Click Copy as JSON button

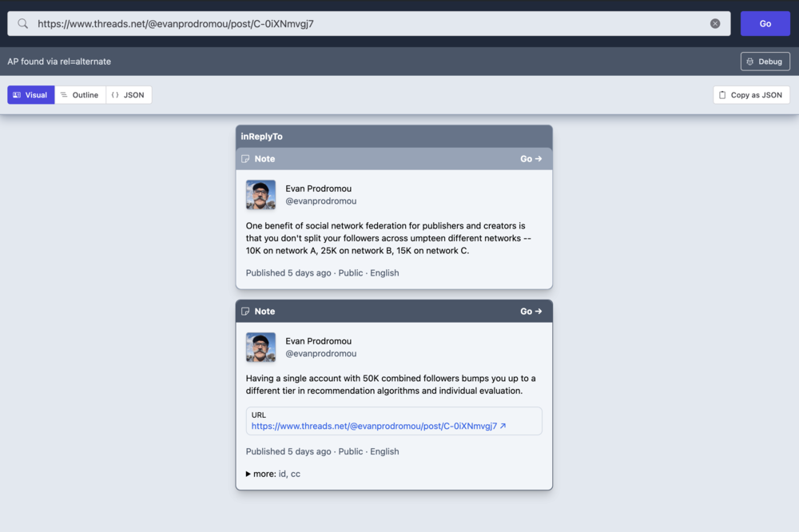pos(751,95)
